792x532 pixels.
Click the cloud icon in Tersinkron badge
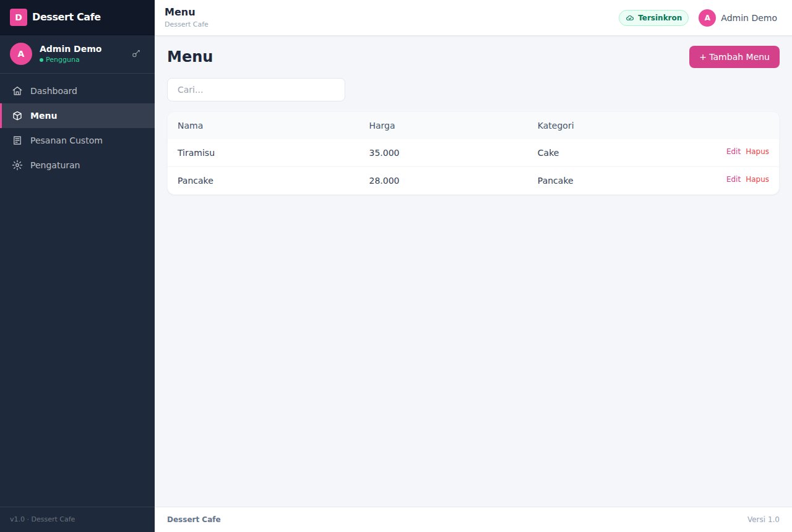coord(630,18)
